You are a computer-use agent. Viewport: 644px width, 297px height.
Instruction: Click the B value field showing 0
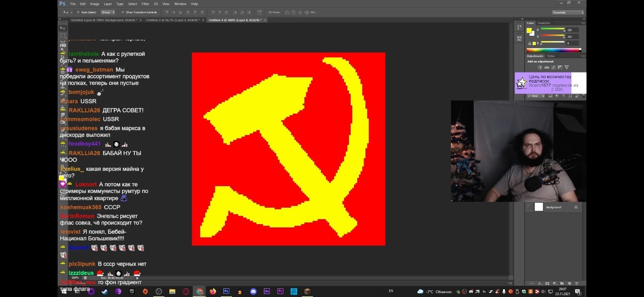click(572, 43)
